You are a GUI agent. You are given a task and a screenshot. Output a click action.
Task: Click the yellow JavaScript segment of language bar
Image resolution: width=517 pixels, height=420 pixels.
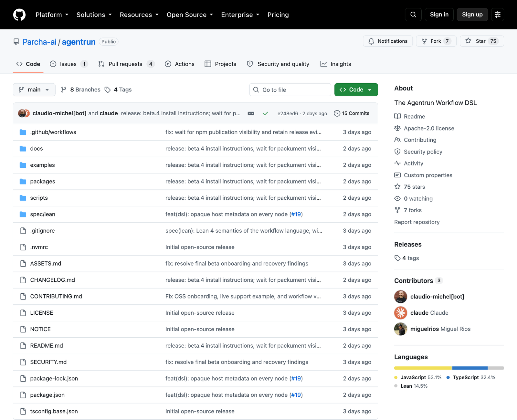coord(423,368)
